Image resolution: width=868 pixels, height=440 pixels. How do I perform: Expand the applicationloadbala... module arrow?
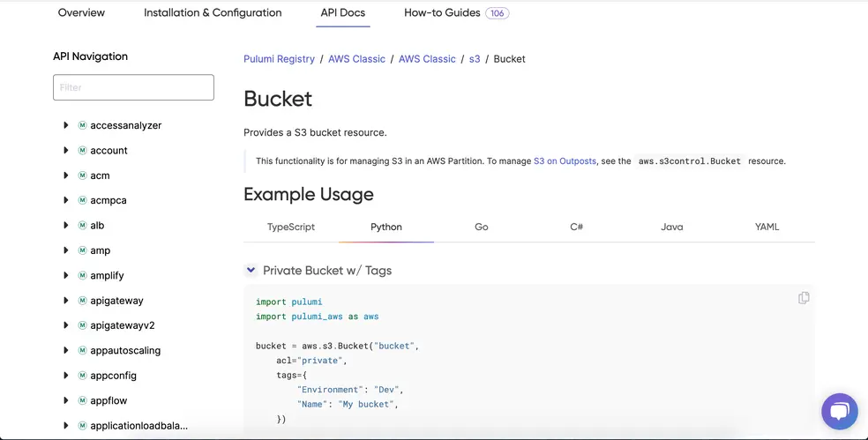point(66,426)
